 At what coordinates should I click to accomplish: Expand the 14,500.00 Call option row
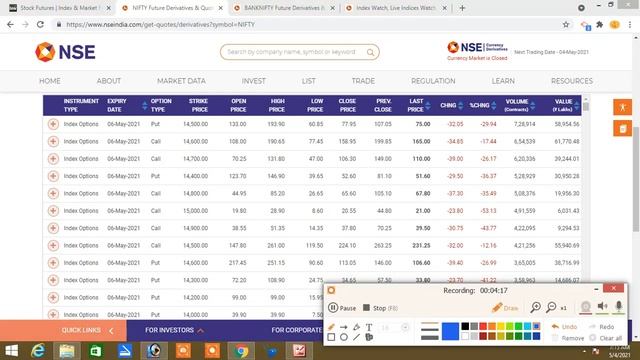click(53, 245)
